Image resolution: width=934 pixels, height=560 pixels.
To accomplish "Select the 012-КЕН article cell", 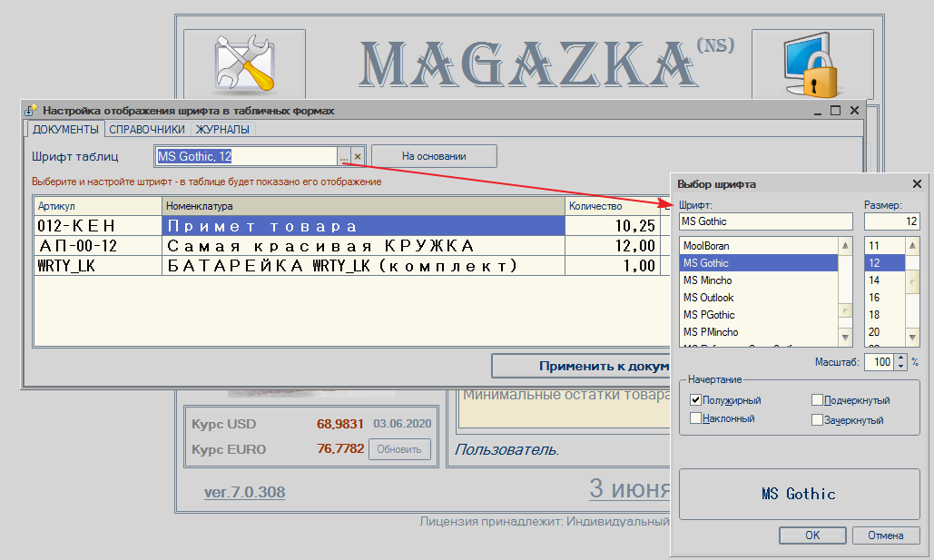I will click(x=98, y=226).
